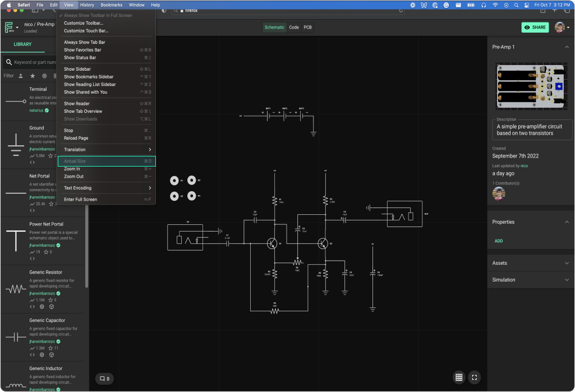
Task: Filter library by user-owned parts
Action: point(21,76)
